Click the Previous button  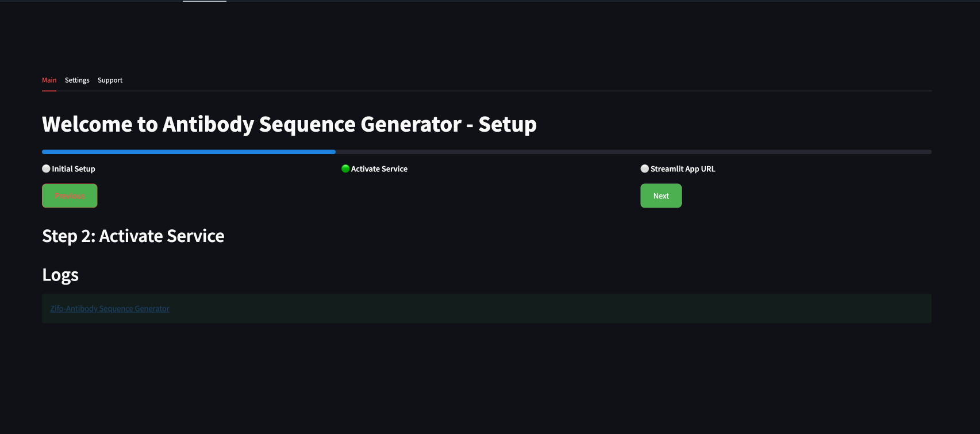[69, 195]
